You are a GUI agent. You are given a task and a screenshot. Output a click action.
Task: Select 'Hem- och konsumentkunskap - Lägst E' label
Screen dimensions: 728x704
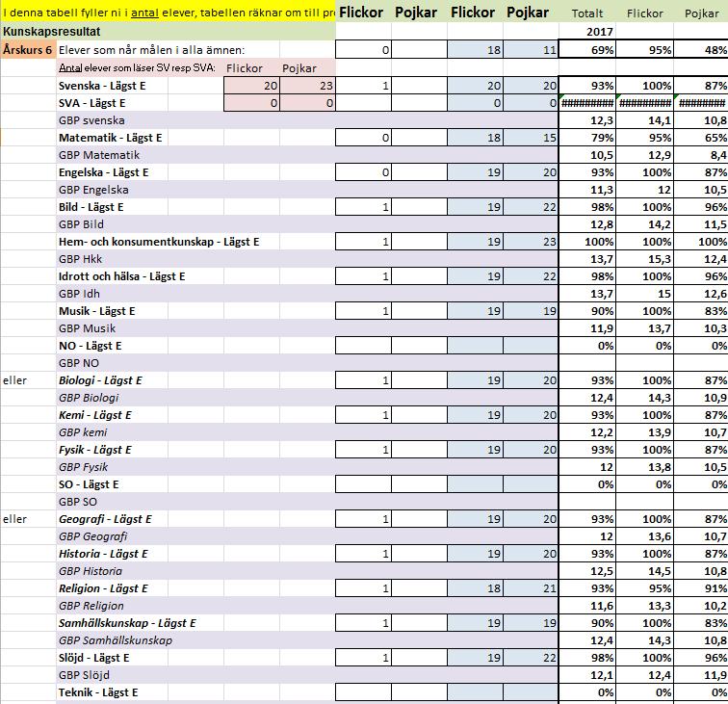click(x=159, y=242)
